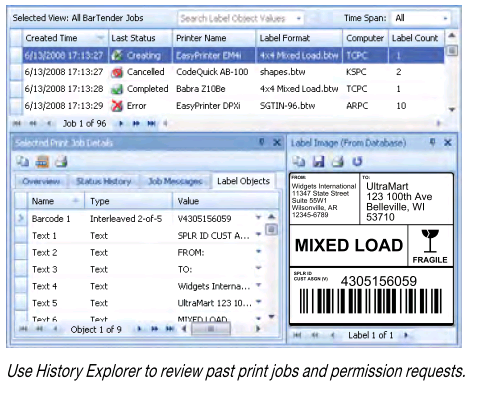The image size is (484, 397).
Task: Click the Label Objects horizontal scrollbar thumb
Action: [211, 329]
